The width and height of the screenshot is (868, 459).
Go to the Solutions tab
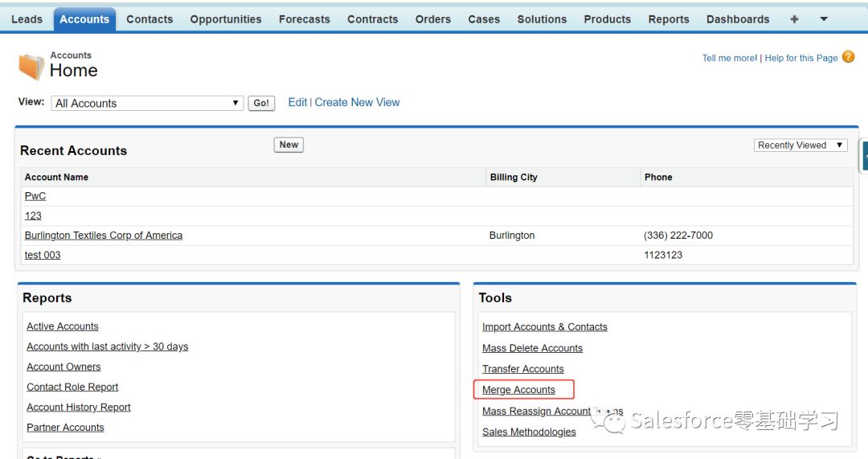[x=542, y=19]
